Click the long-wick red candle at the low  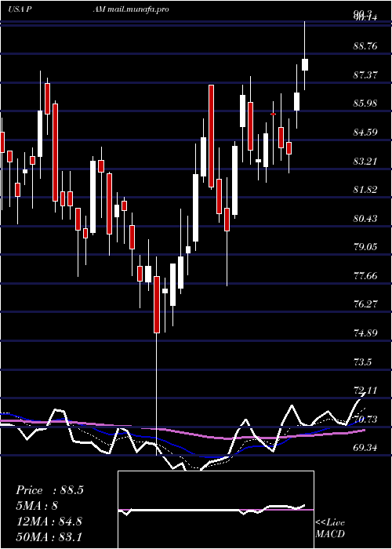[x=157, y=304]
